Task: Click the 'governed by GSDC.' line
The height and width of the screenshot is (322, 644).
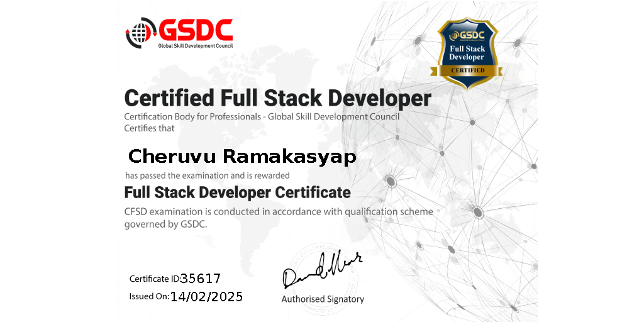Action: tap(166, 225)
